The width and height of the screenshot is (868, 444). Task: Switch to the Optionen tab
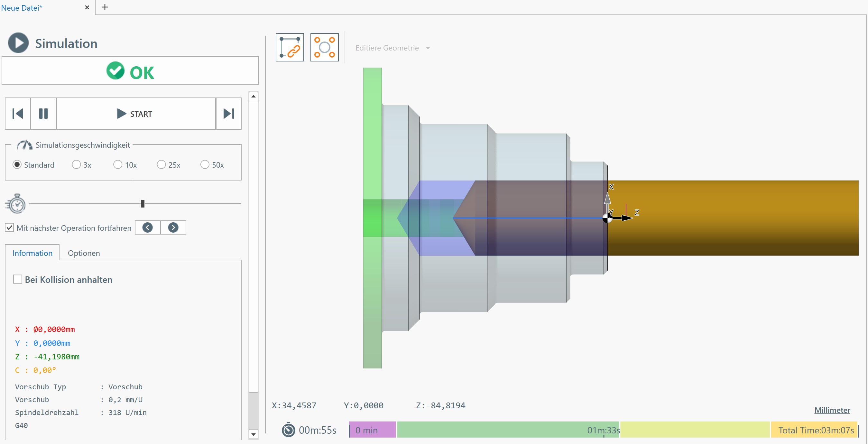pyautogui.click(x=84, y=253)
